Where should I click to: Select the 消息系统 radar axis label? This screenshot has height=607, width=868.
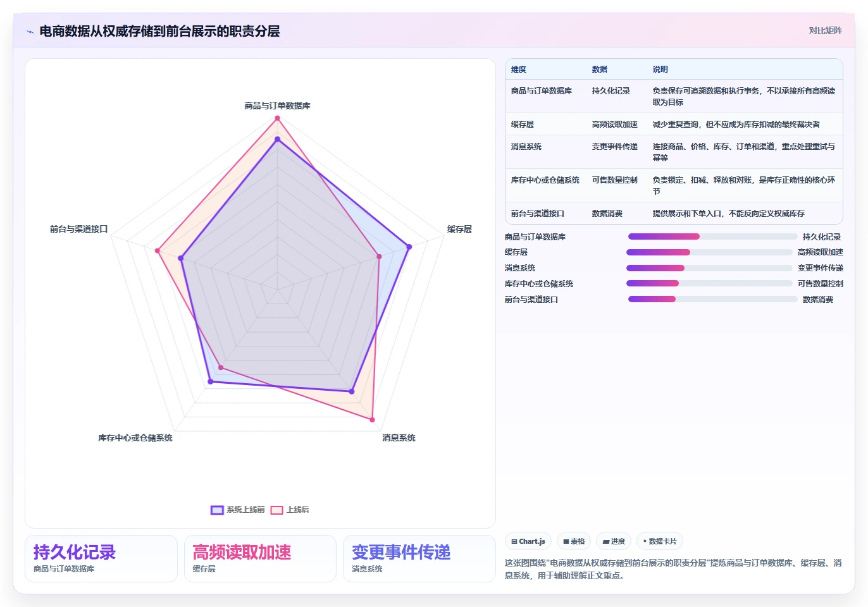(399, 438)
